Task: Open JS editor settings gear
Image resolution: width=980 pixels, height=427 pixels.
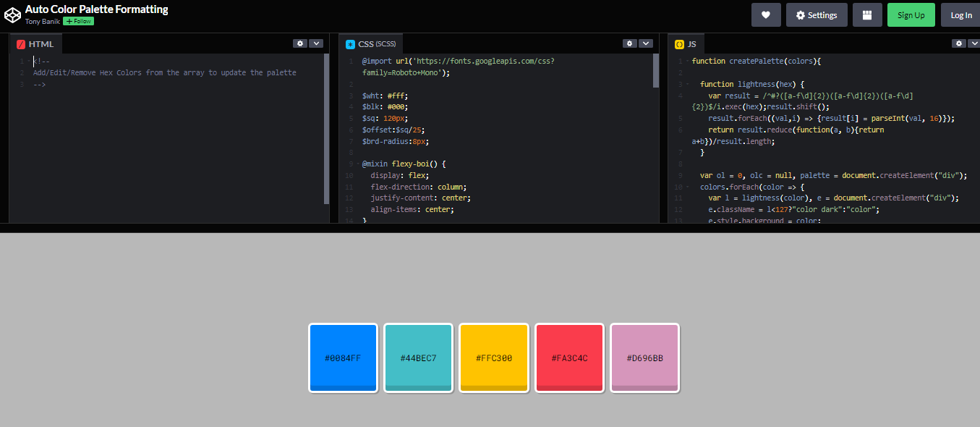Action: [959, 43]
